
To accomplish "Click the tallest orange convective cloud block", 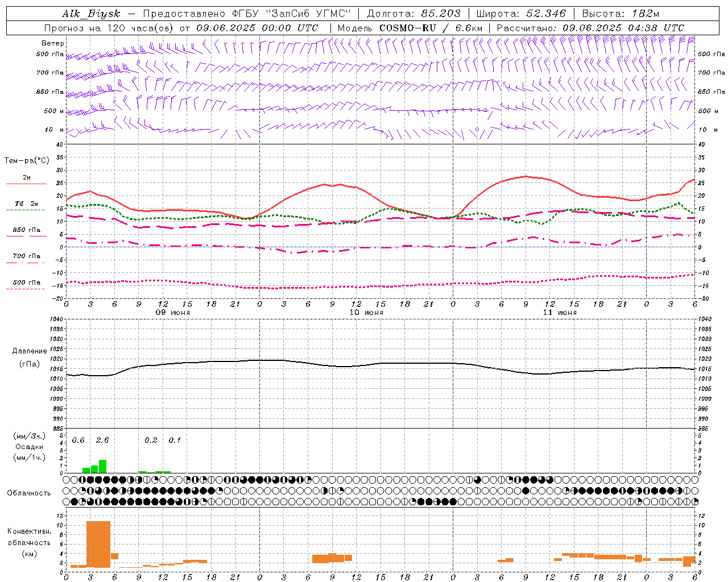I will coord(98,544).
